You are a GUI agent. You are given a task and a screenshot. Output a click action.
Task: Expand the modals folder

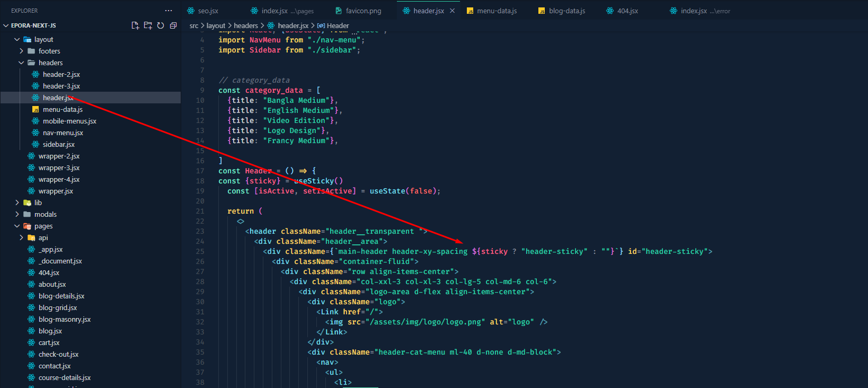click(17, 214)
